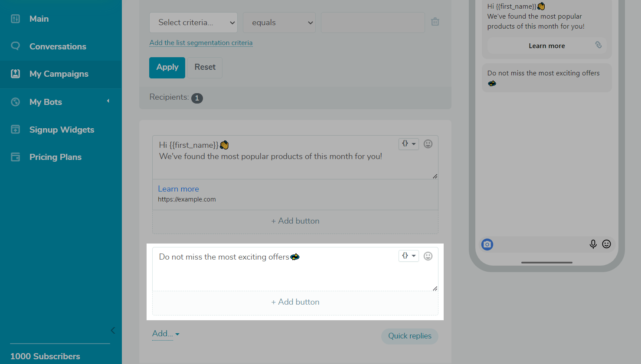The width and height of the screenshot is (641, 364).
Task: Click the trash icon to delete criteria row
Action: [435, 22]
